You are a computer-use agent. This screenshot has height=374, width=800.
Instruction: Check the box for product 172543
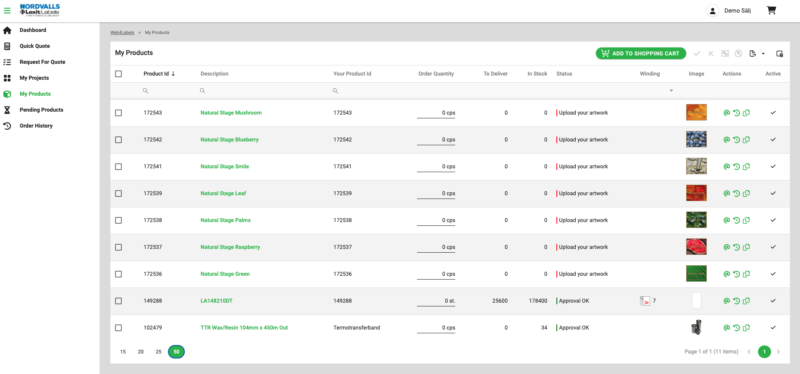pos(118,113)
